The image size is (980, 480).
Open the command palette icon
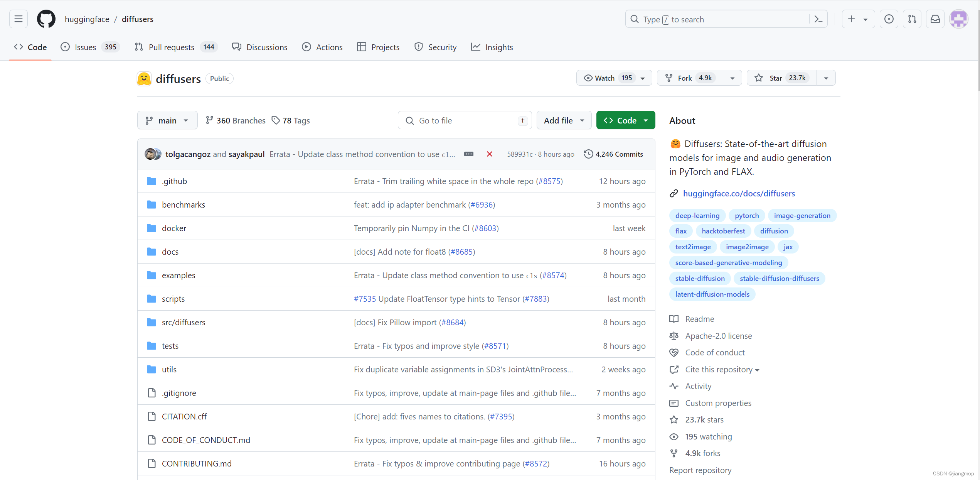click(818, 19)
